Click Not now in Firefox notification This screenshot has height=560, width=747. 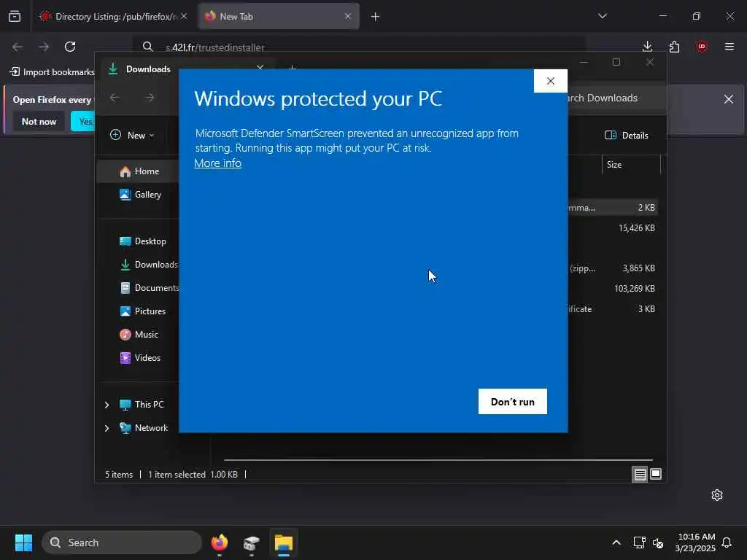[39, 122]
